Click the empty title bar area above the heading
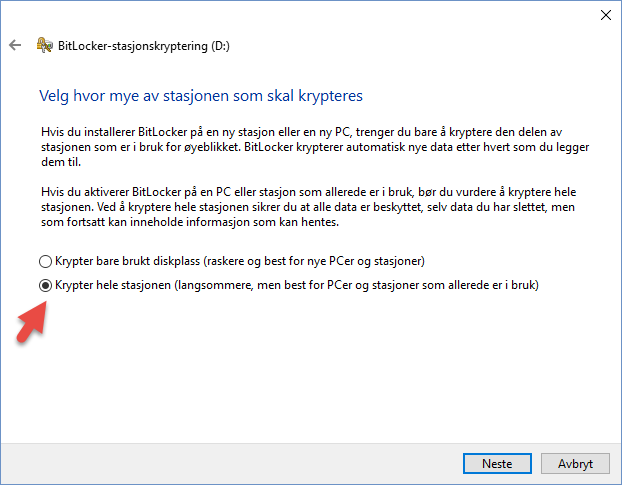 300,15
